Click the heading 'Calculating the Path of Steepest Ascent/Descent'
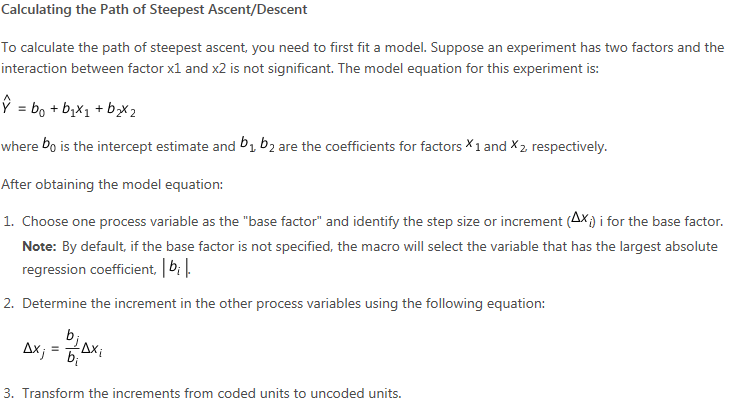This screenshot has height=413, width=751. point(154,10)
